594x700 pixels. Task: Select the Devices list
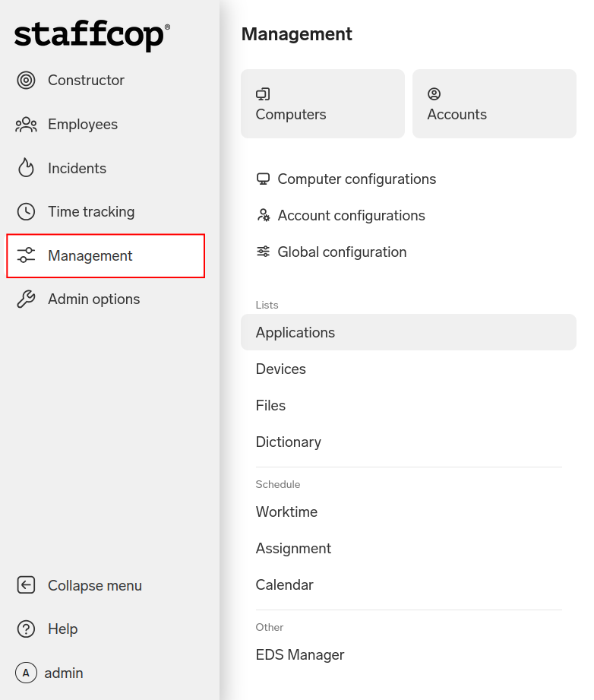click(281, 369)
